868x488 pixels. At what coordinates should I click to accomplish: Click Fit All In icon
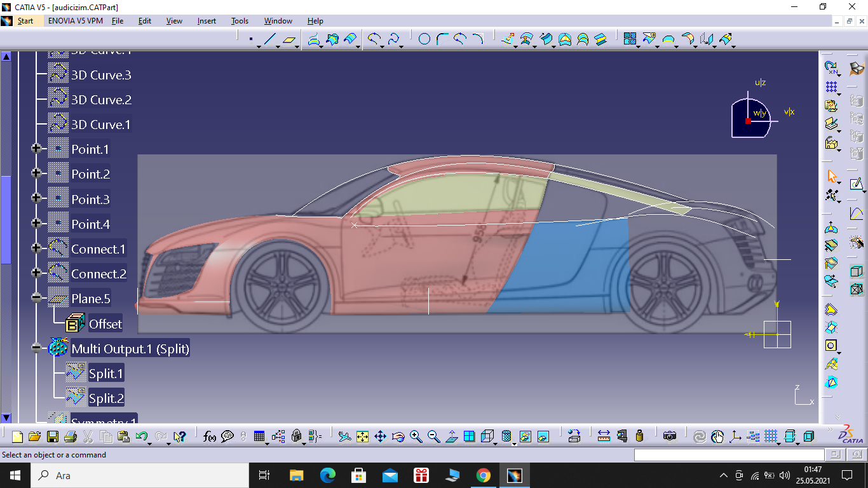pyautogui.click(x=362, y=437)
